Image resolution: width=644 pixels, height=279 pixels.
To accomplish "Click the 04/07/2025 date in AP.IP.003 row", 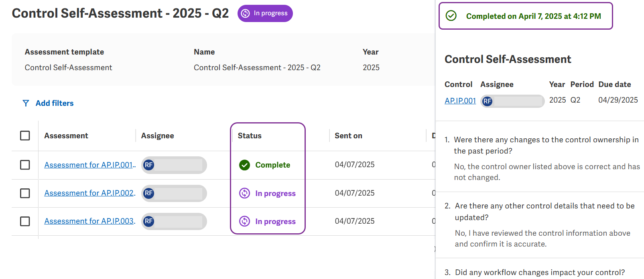I will (355, 221).
